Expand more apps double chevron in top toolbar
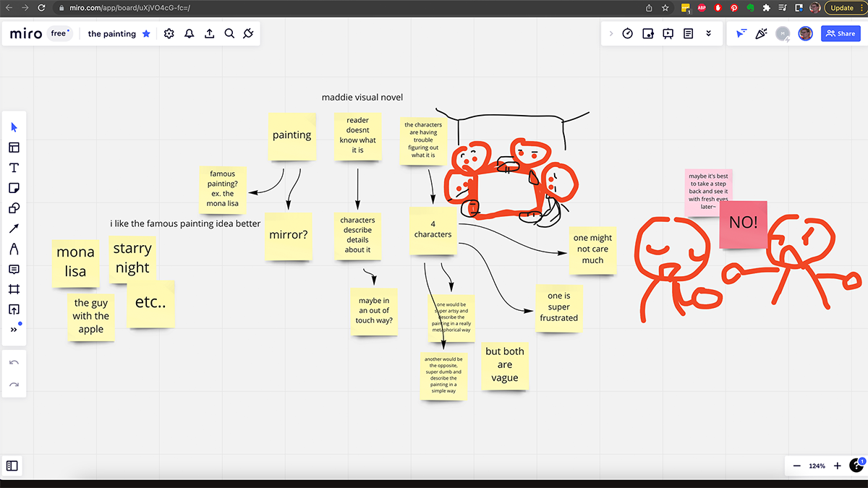868x488 pixels. 709,34
